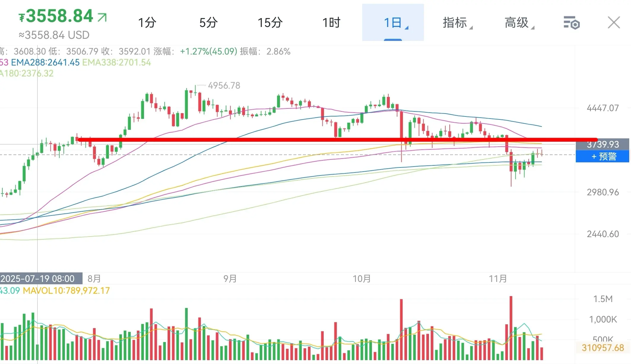Switch to the 5分 timeframe
The height and width of the screenshot is (364, 631).
(x=209, y=23)
